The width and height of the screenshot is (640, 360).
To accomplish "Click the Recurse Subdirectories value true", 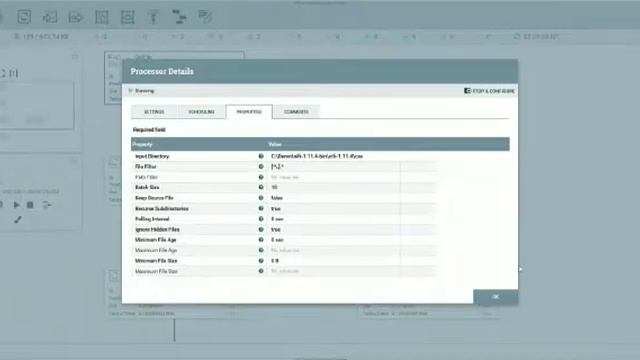I will pos(276,209).
